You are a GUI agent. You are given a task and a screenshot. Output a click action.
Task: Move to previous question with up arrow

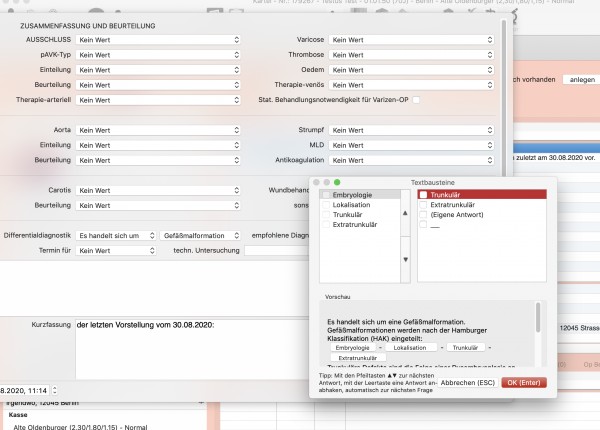405,213
